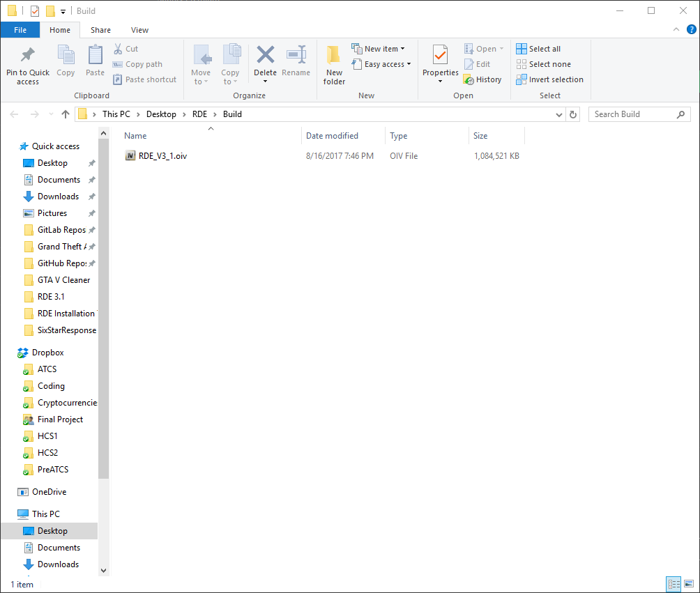700x593 pixels.
Task: Go forward using the forward arrow
Action: click(34, 114)
